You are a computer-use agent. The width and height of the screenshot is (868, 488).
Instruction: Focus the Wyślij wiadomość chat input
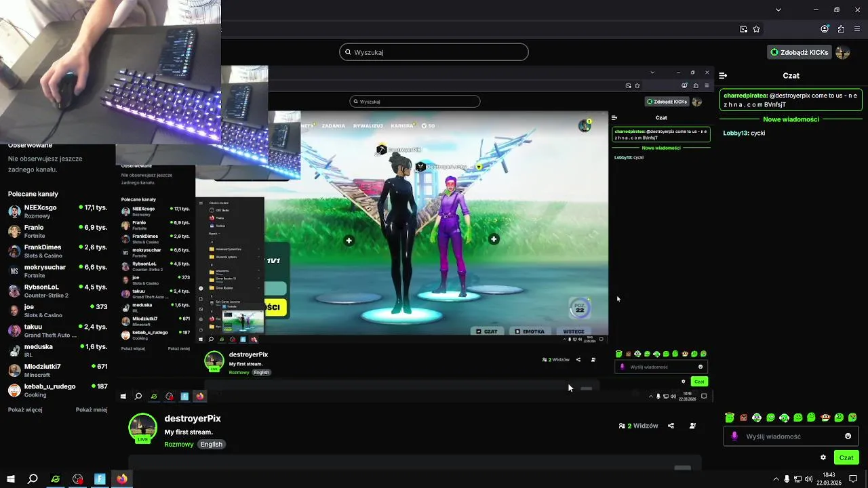click(791, 436)
